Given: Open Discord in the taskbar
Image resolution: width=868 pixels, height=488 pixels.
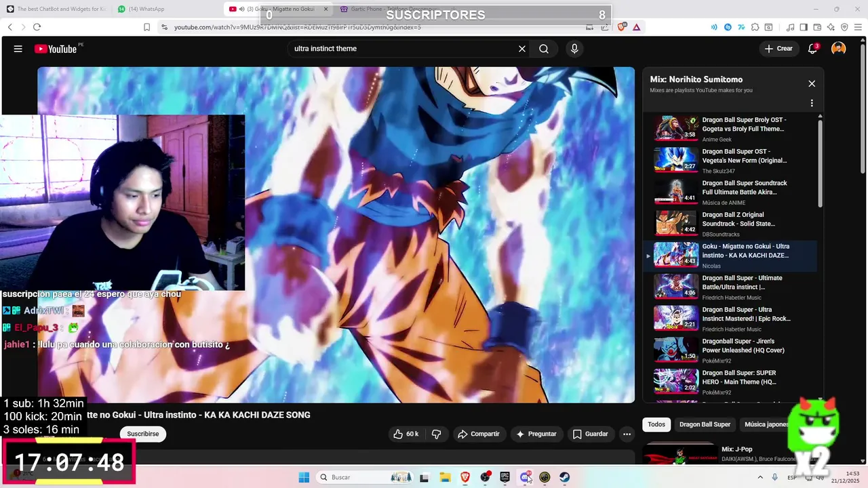Looking at the screenshot, I should point(525,477).
